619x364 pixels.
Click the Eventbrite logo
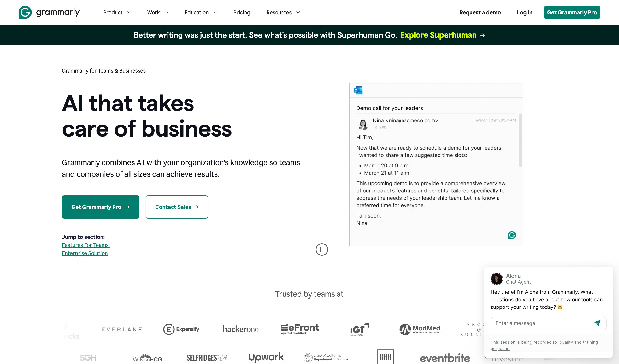[445, 358]
